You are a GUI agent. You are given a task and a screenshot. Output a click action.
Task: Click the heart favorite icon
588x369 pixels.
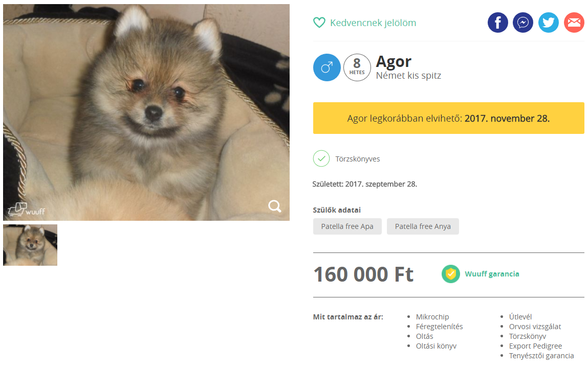point(319,23)
